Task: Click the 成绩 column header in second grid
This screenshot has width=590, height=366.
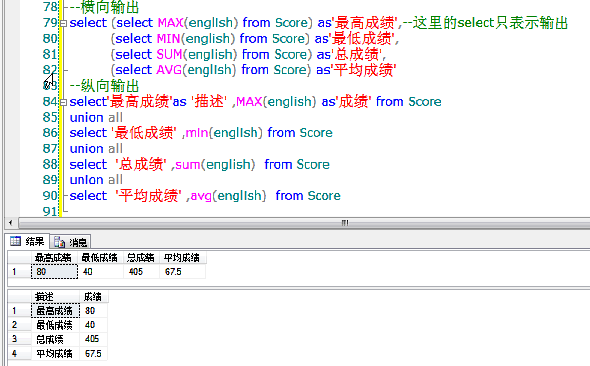Action: [x=94, y=297]
